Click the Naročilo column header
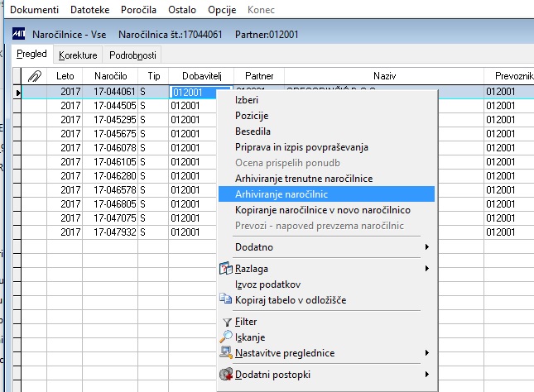The height and width of the screenshot is (392, 534). [x=110, y=76]
